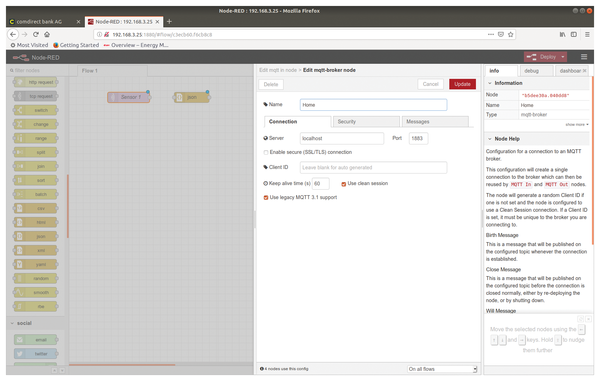Select the change palette node

(36, 124)
